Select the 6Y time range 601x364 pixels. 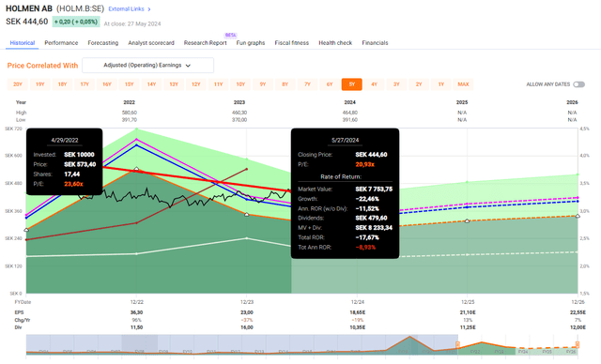(x=330, y=84)
